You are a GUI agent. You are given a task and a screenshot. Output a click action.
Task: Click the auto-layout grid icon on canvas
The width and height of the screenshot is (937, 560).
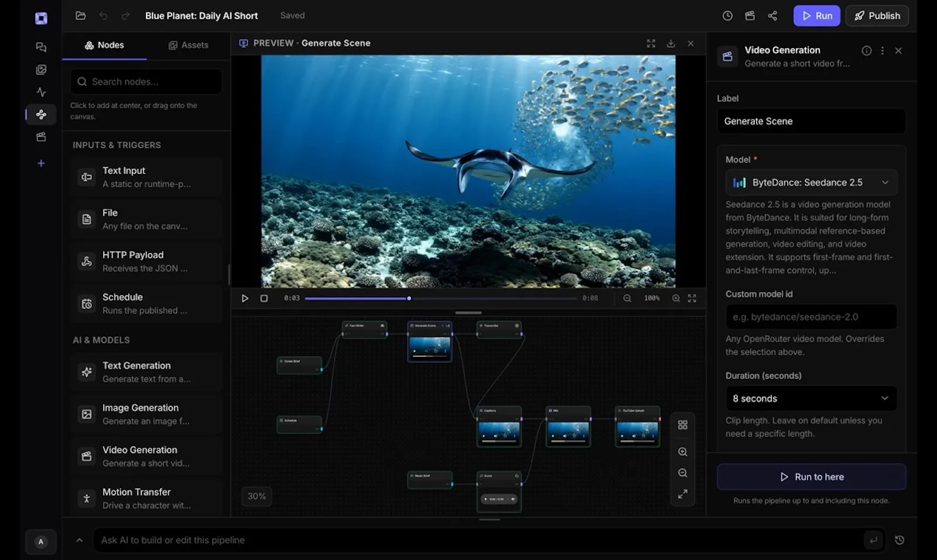683,425
